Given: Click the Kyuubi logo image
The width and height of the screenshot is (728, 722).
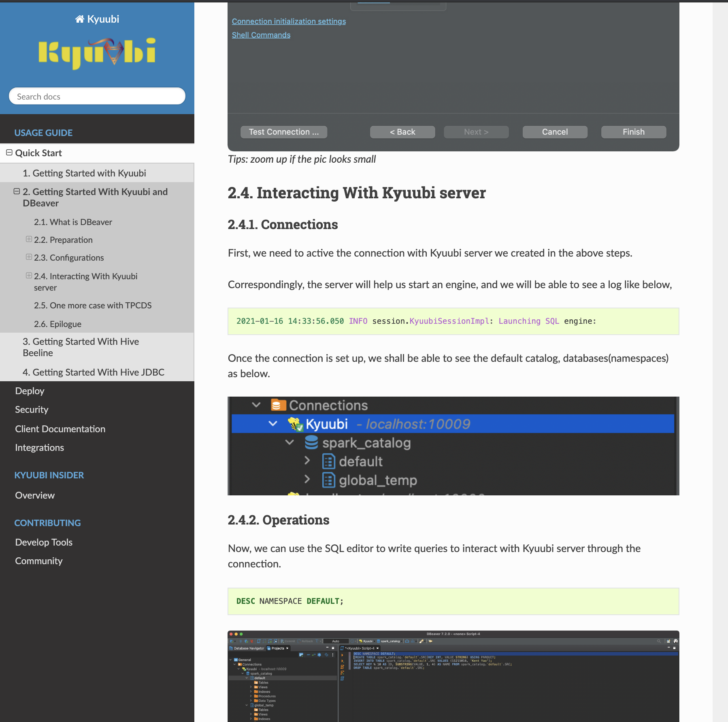Looking at the screenshot, I should (97, 53).
